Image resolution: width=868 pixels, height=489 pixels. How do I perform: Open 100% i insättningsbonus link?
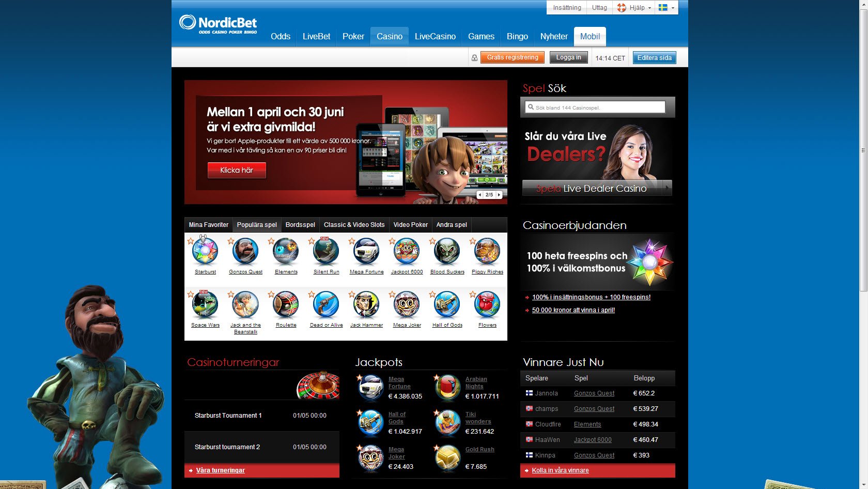pos(591,297)
